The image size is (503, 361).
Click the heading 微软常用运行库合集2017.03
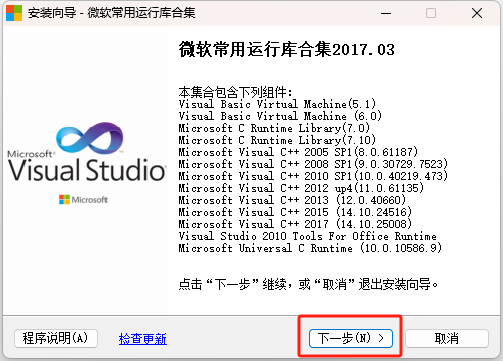click(287, 49)
